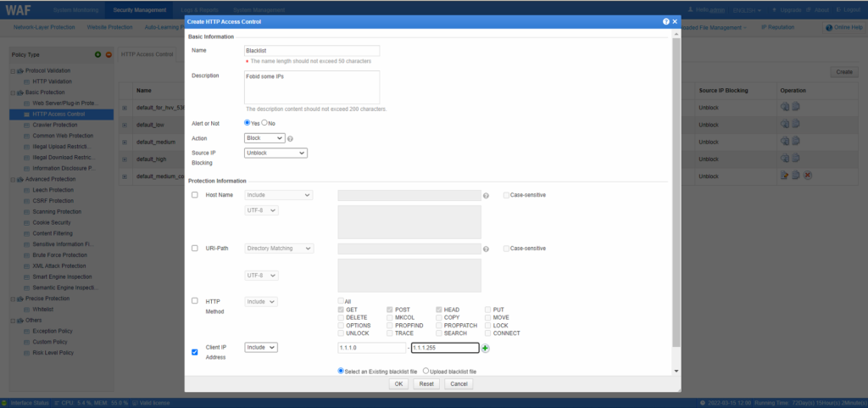Open Website Protection tab
This screenshot has height=408, width=868.
coord(109,27)
